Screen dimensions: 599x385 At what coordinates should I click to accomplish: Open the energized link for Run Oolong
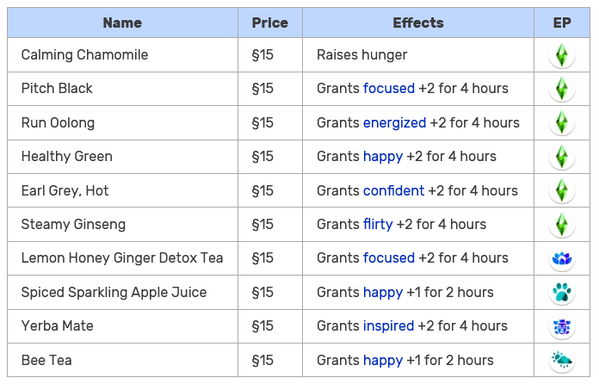coord(394,123)
